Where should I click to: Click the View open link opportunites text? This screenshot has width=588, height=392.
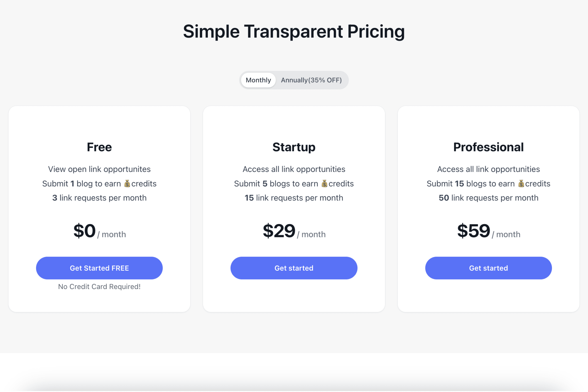coord(99,169)
